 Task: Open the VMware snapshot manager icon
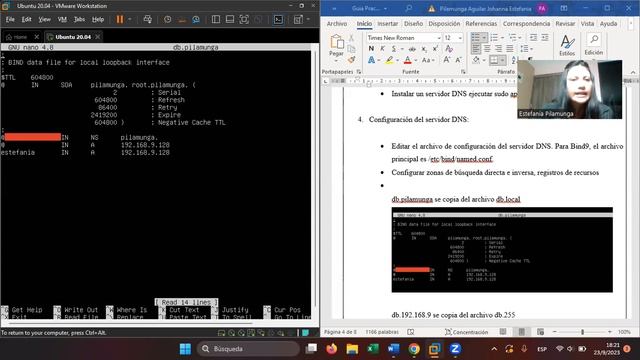(196, 19)
